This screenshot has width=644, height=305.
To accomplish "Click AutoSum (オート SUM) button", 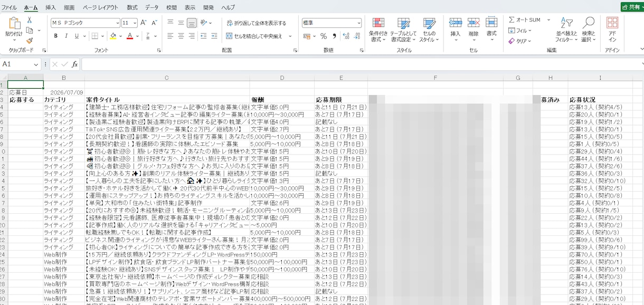I will [x=525, y=20].
